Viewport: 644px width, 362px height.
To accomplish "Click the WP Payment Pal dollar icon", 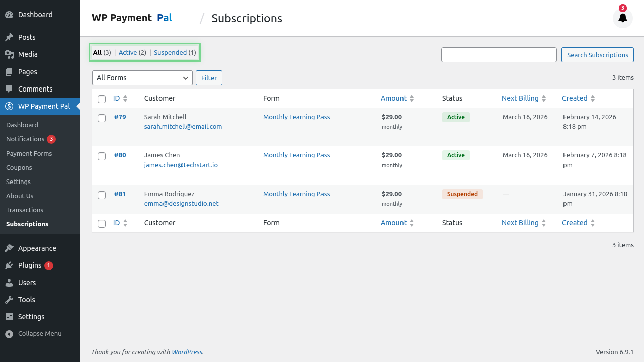I will [8, 106].
